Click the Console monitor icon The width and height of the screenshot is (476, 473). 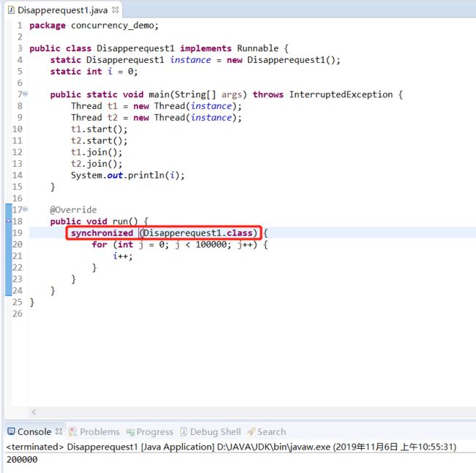coord(11,431)
